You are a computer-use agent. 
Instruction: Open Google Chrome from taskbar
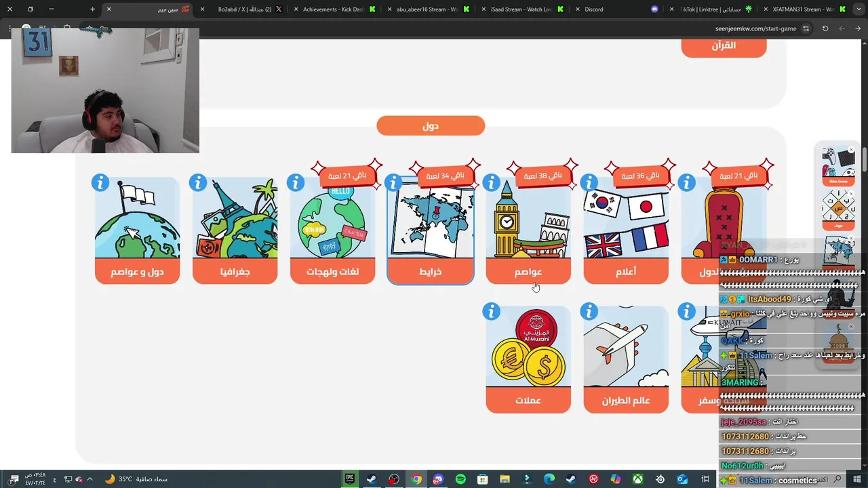click(416, 479)
